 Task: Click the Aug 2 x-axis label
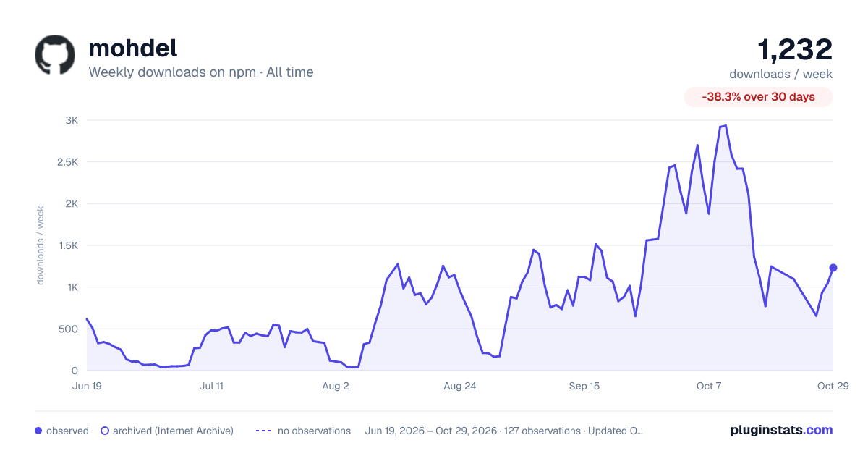click(x=336, y=386)
